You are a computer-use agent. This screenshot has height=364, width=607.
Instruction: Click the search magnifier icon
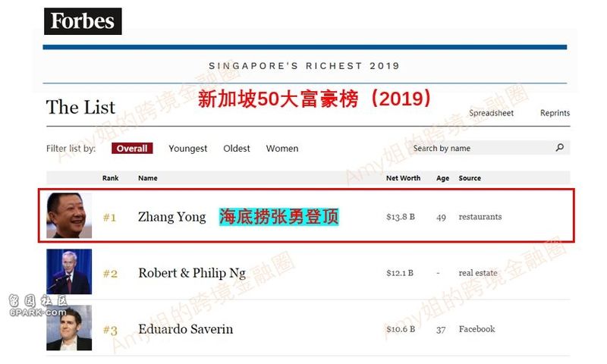(560, 147)
